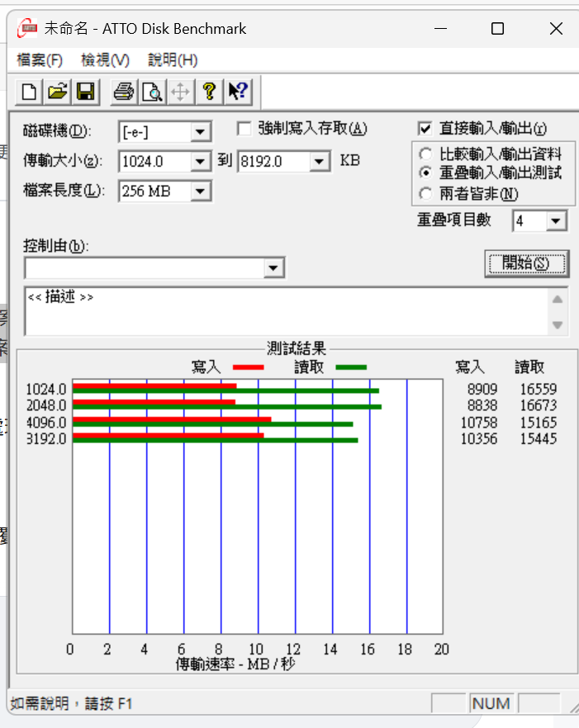Click the red 寫入 legend swatch

(x=248, y=367)
